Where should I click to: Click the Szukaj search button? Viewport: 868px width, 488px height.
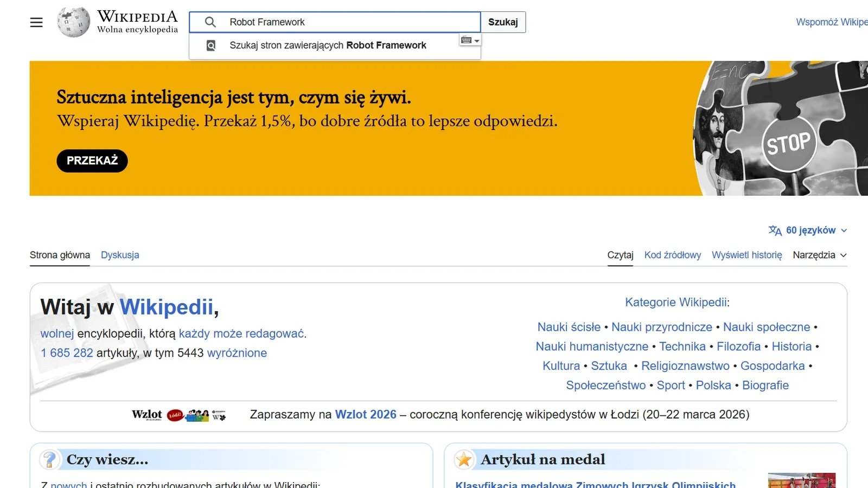tap(503, 22)
